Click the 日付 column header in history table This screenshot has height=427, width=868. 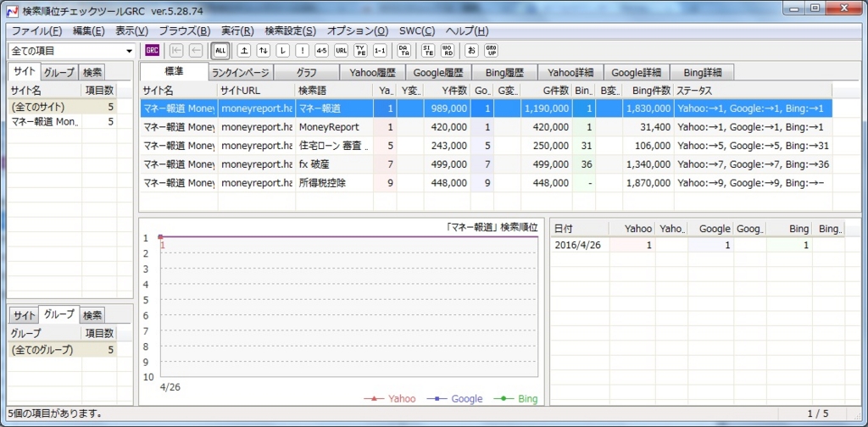[x=580, y=228]
